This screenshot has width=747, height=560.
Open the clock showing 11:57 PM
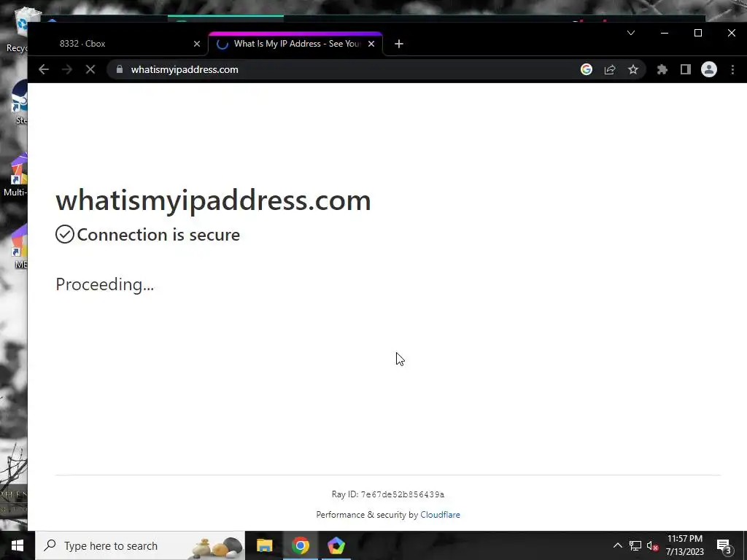(684, 545)
